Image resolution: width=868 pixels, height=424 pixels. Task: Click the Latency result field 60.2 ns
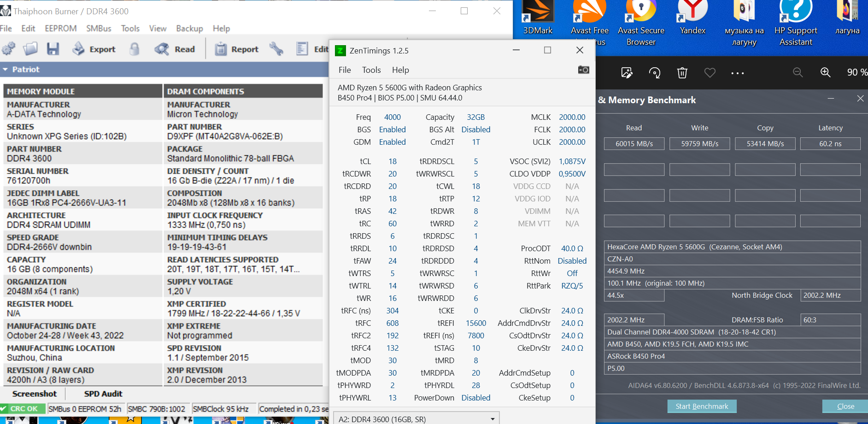830,144
